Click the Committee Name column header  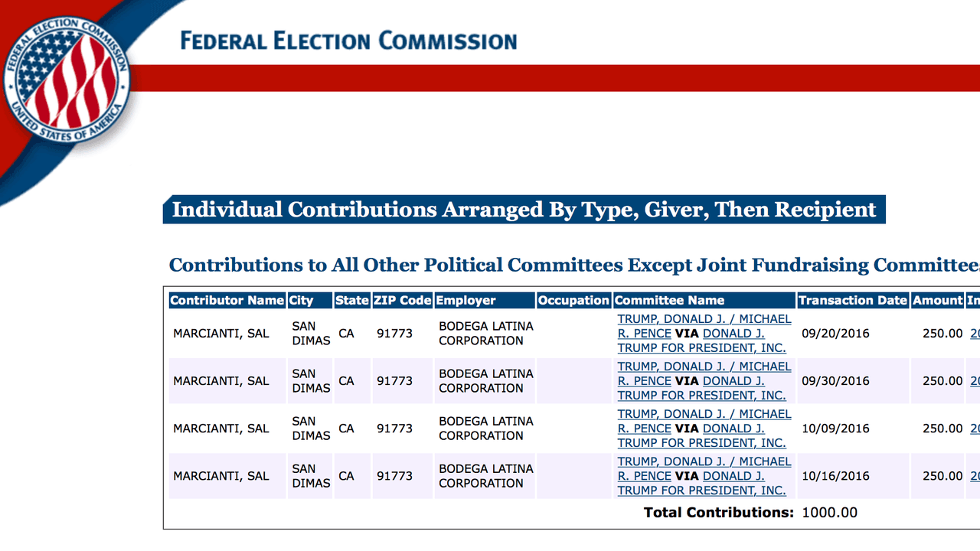click(669, 301)
